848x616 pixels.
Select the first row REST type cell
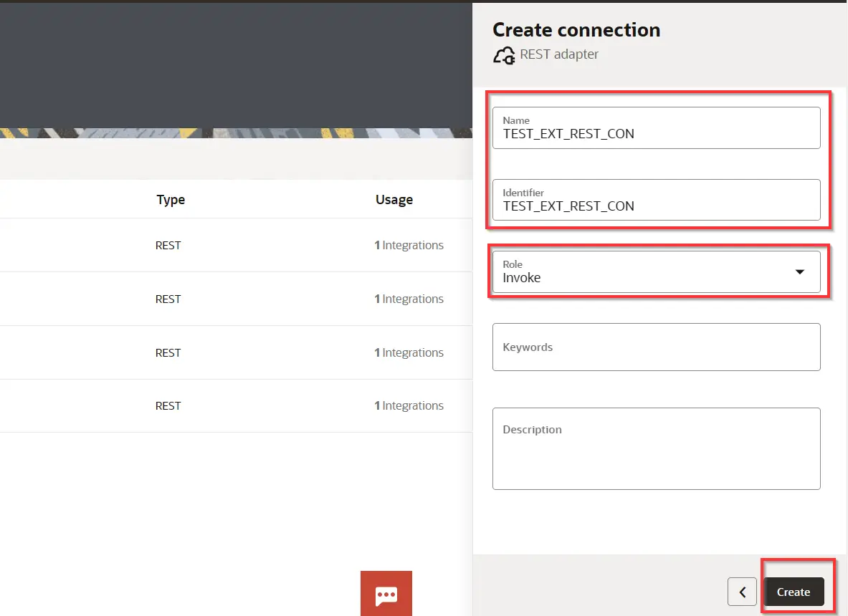[168, 245]
